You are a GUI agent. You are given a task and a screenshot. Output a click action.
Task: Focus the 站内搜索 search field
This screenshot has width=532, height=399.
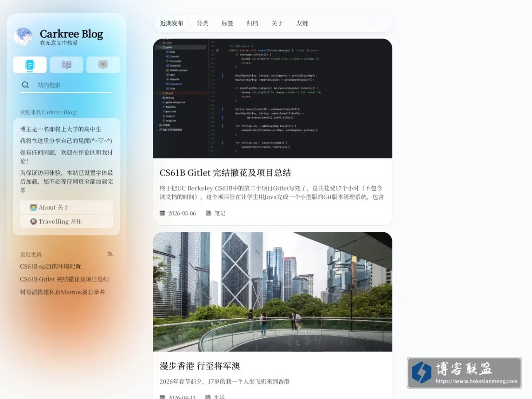click(66, 85)
